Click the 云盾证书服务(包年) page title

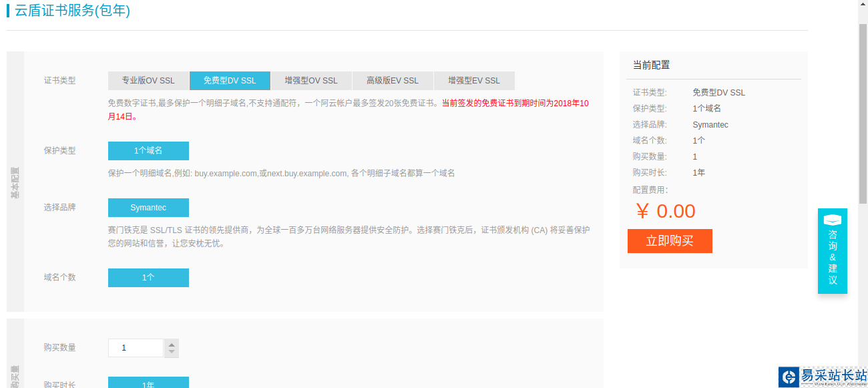[72, 11]
